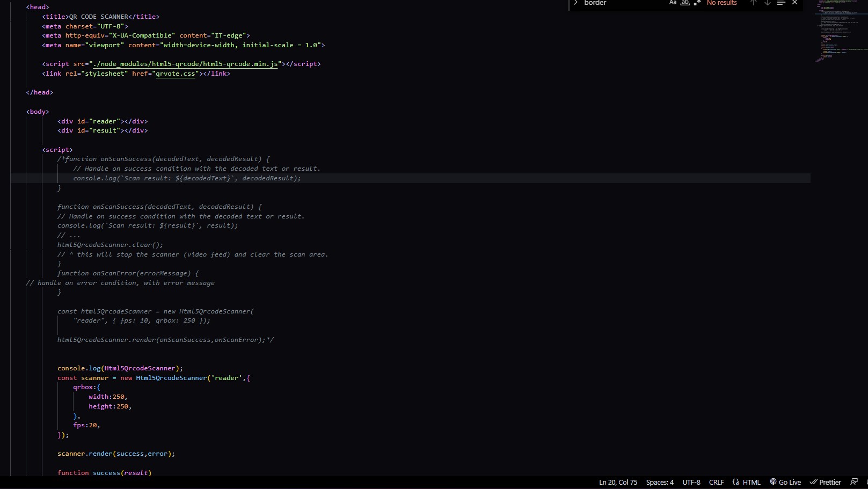Enable Find in Selection icon
This screenshot has height=489, width=868.
tap(781, 3)
